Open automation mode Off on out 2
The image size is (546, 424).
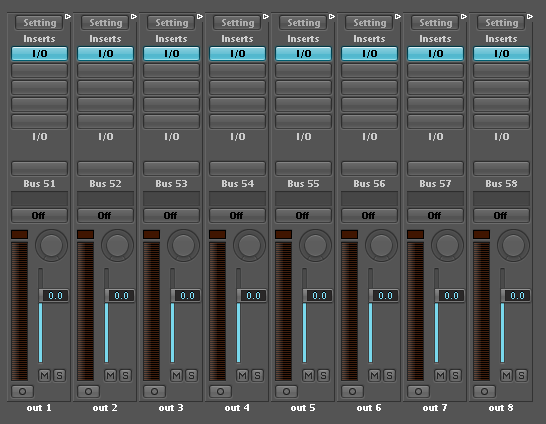pos(106,215)
